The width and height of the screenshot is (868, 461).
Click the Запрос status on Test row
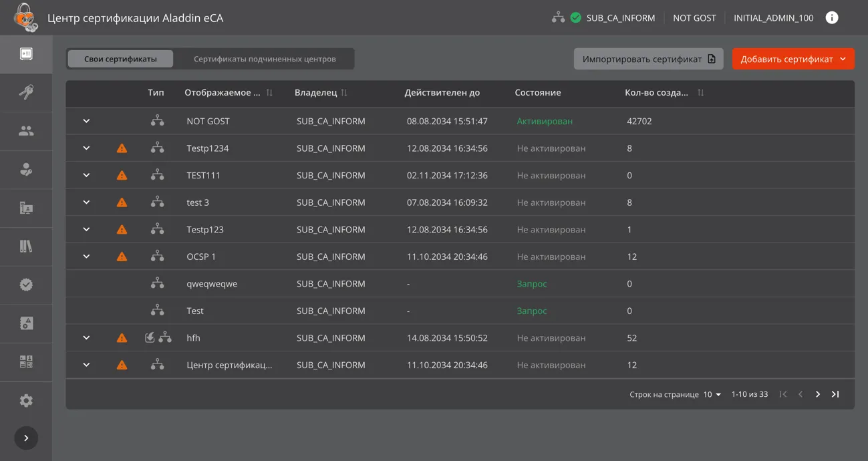click(532, 311)
